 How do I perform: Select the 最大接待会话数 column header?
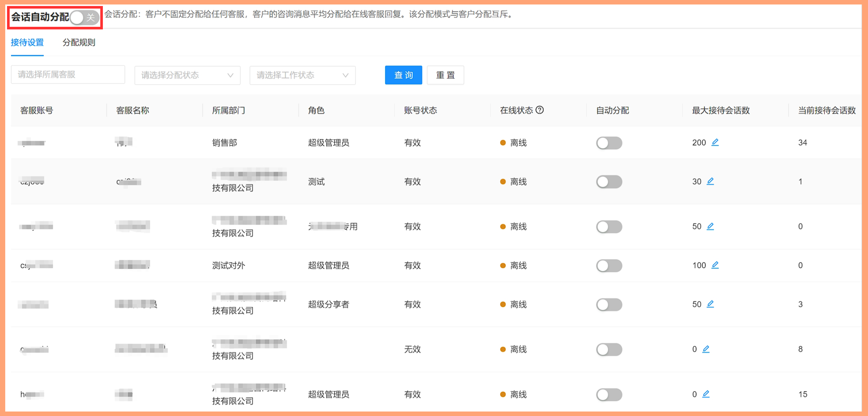721,111
